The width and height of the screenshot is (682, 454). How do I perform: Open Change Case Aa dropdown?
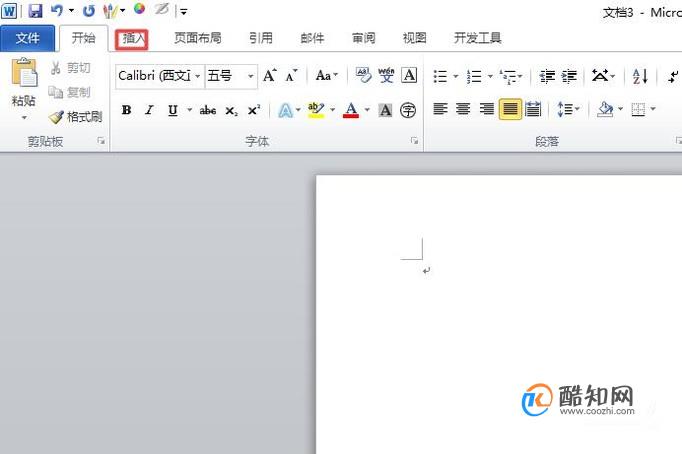coord(326,76)
